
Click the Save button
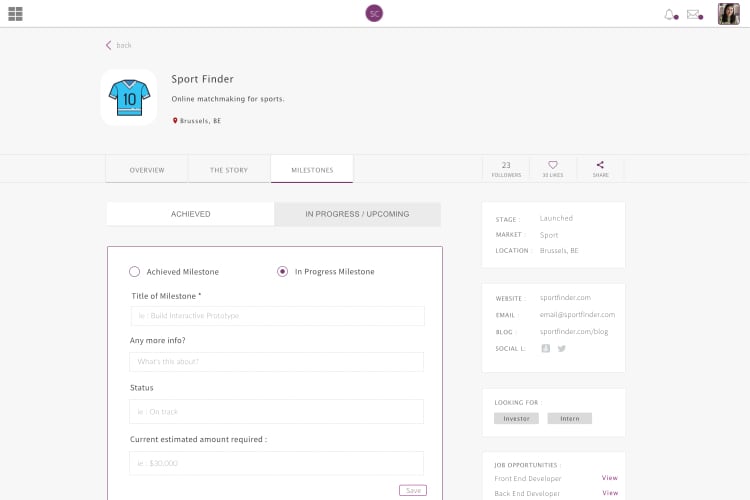click(412, 490)
